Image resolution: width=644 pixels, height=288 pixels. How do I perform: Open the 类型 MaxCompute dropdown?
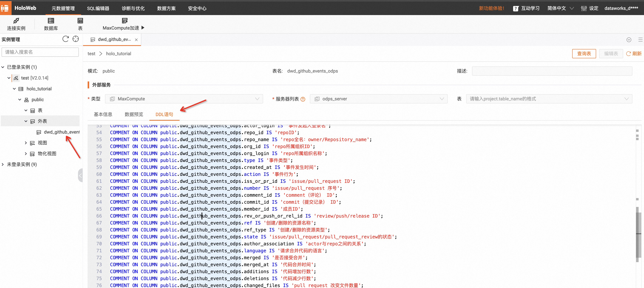coord(184,99)
